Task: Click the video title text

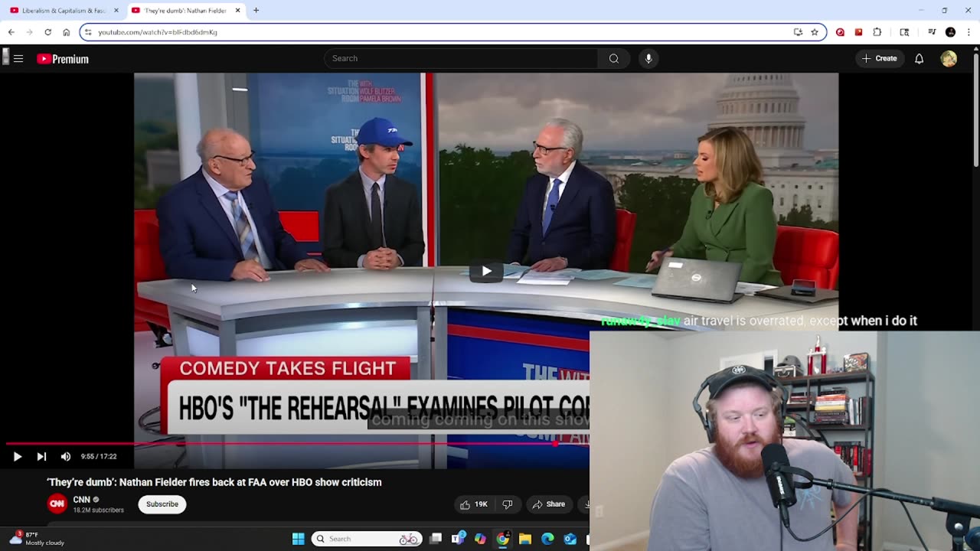Action: tap(214, 482)
